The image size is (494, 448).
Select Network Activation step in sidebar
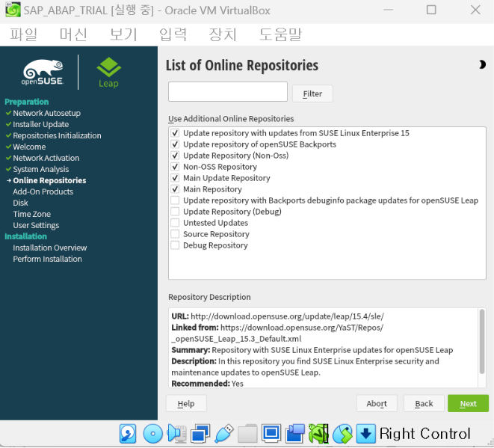46,159
